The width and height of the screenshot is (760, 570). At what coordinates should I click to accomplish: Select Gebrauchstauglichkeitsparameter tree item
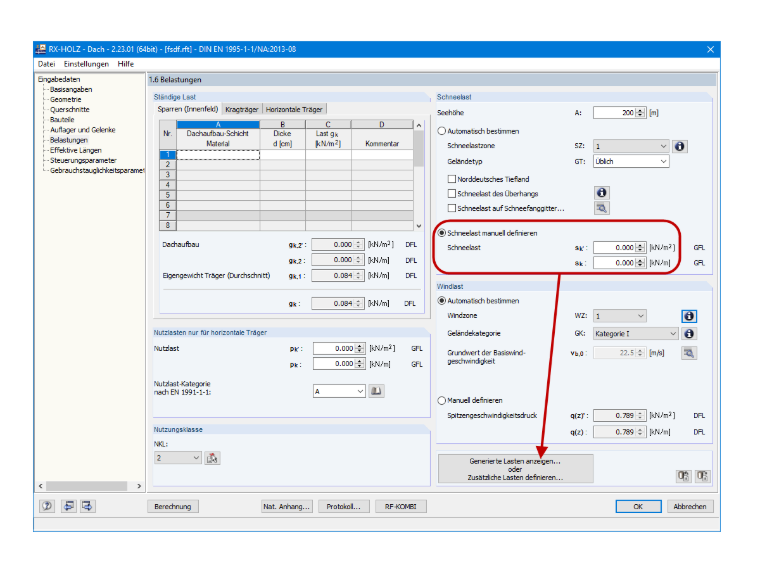pos(97,171)
